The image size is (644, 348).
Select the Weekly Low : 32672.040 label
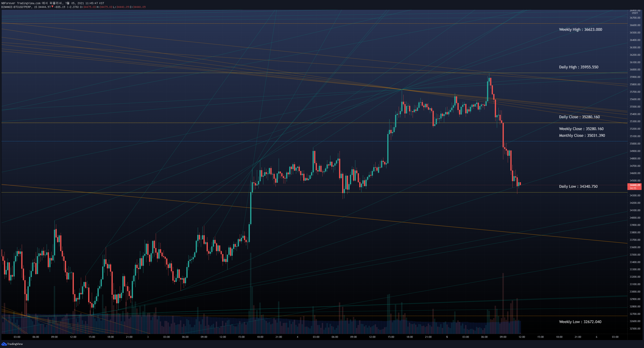tap(580, 322)
